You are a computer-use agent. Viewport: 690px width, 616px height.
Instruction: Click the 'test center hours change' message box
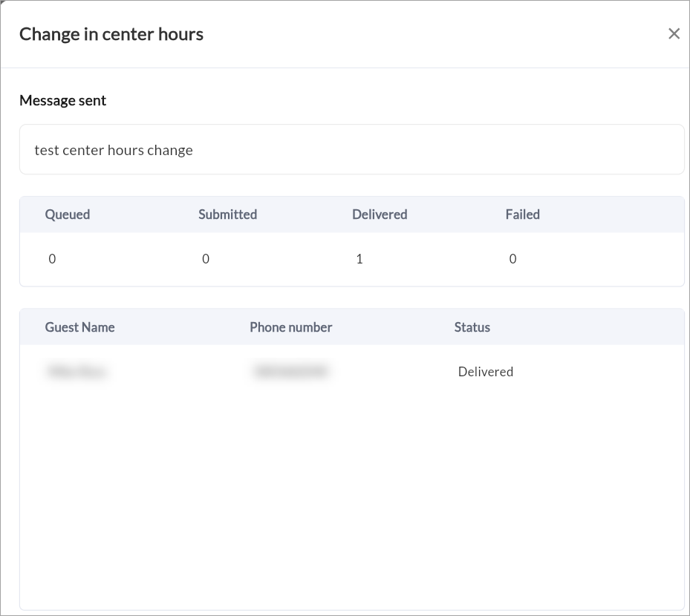(x=351, y=149)
